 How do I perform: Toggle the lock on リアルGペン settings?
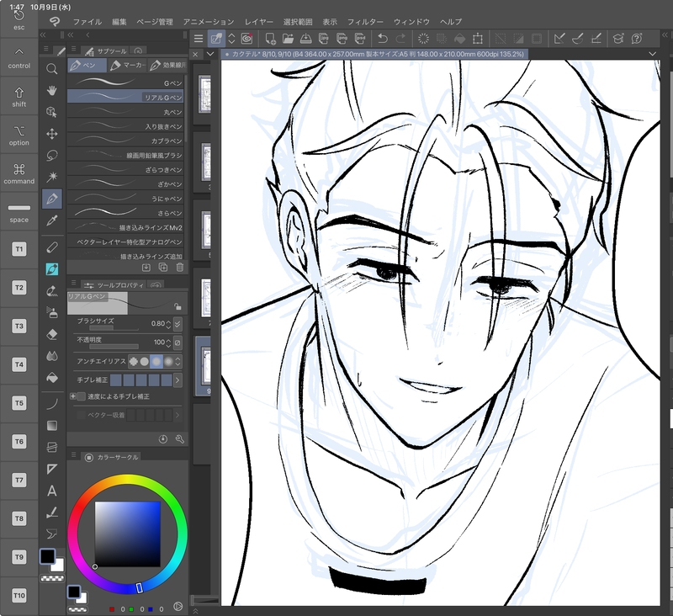[x=178, y=306]
